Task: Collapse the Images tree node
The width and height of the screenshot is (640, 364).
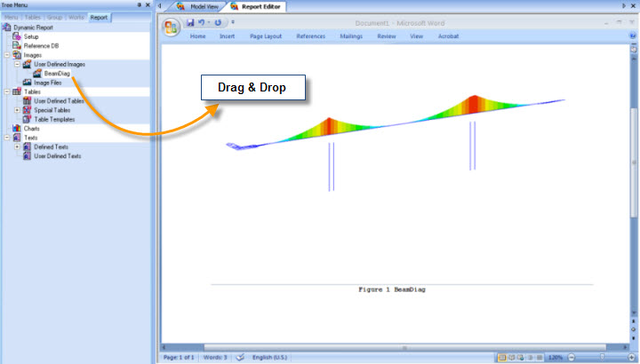Action: pyautogui.click(x=7, y=55)
